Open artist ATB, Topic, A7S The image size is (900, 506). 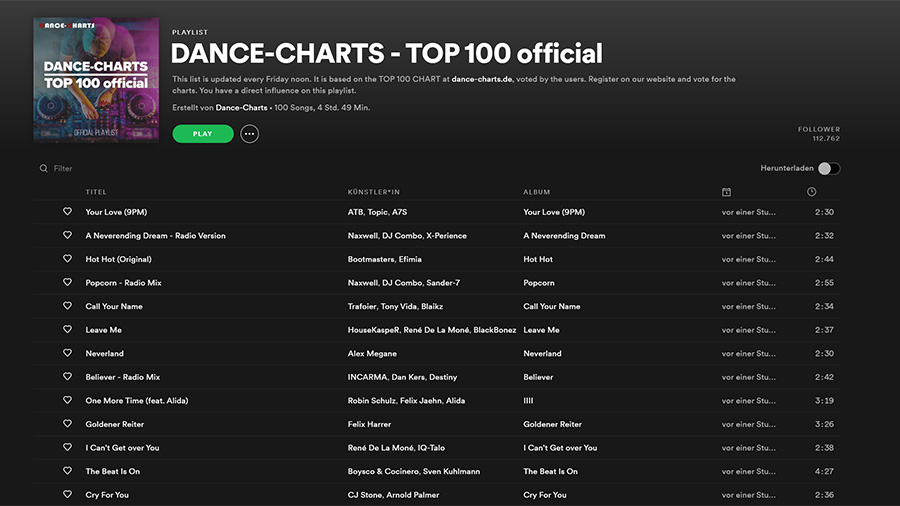point(377,212)
